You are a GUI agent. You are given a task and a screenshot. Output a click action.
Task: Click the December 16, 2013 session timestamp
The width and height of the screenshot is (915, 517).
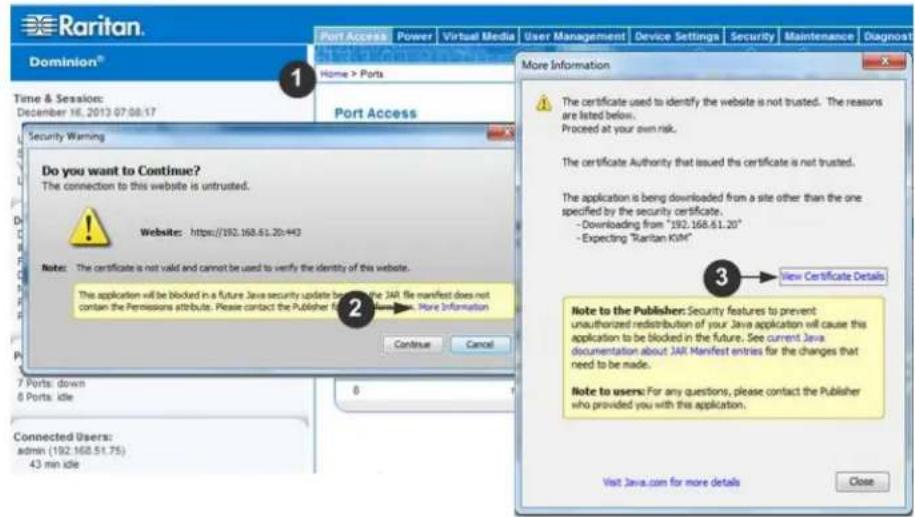(86, 112)
